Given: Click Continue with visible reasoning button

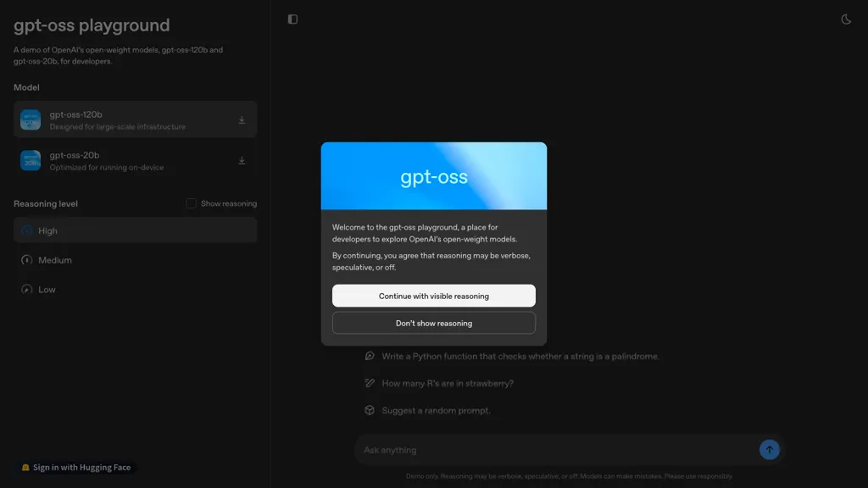Looking at the screenshot, I should point(433,296).
